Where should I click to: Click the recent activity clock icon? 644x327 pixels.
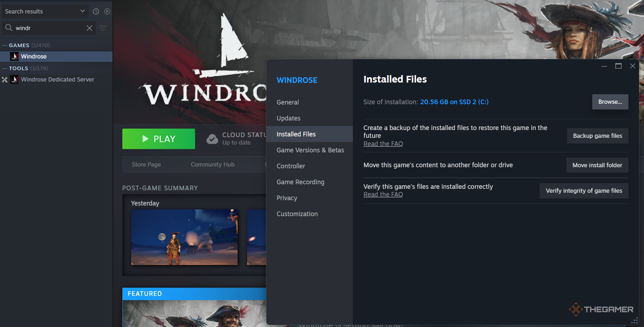[96, 11]
